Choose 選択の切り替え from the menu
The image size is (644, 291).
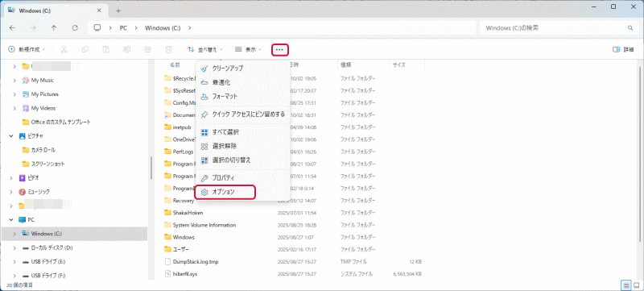(243, 160)
